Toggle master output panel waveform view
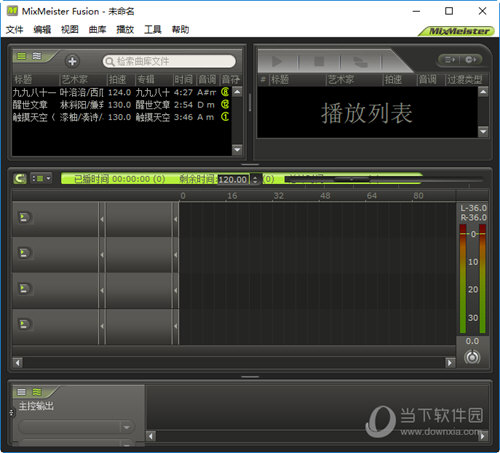Viewport: 500px width, 453px height. (x=37, y=392)
